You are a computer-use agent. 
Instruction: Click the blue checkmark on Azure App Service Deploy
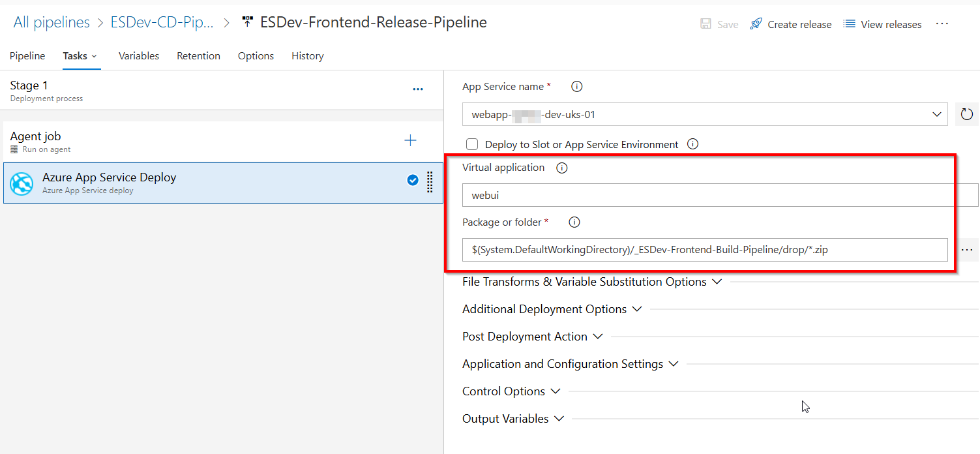click(413, 181)
